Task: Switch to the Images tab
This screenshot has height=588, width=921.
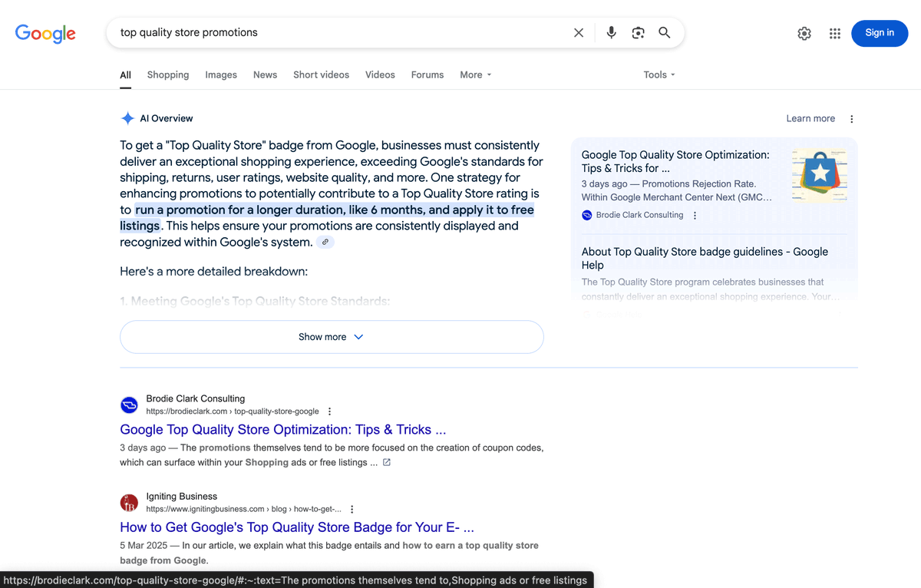Action: click(x=221, y=75)
